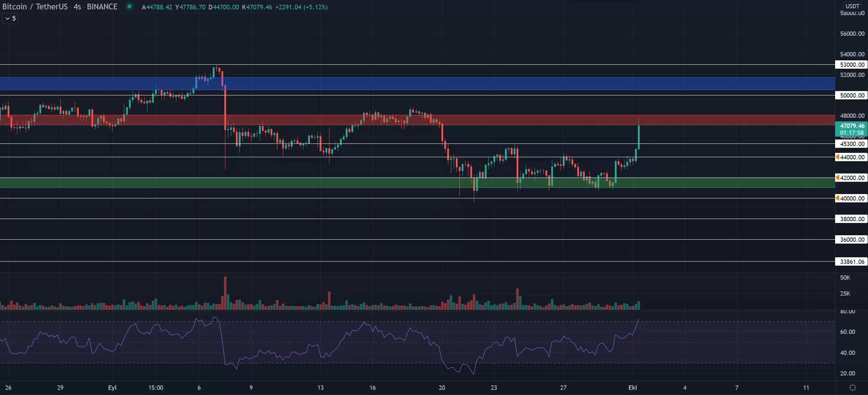Image resolution: width=868 pixels, height=395 pixels.
Task: Open the USDT currency selector
Action: (852, 6)
